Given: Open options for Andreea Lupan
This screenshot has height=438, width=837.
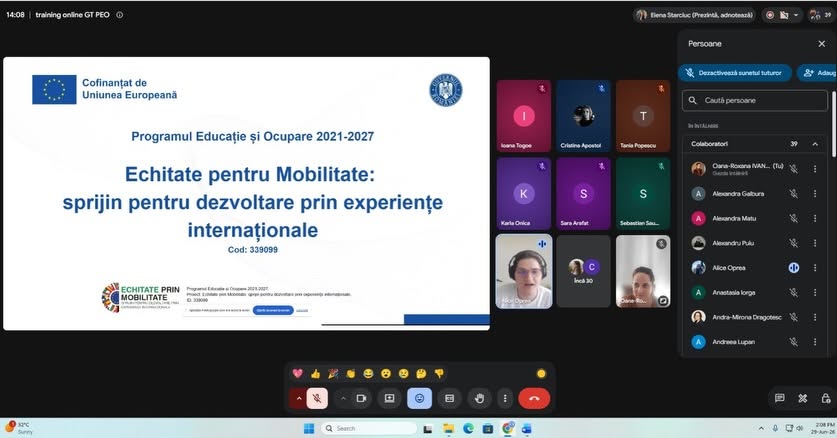Looking at the screenshot, I should click(815, 342).
